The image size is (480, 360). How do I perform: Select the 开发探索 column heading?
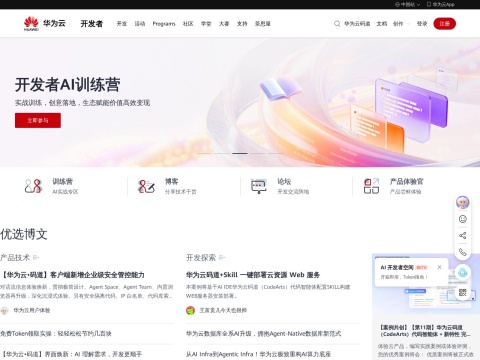(201, 257)
